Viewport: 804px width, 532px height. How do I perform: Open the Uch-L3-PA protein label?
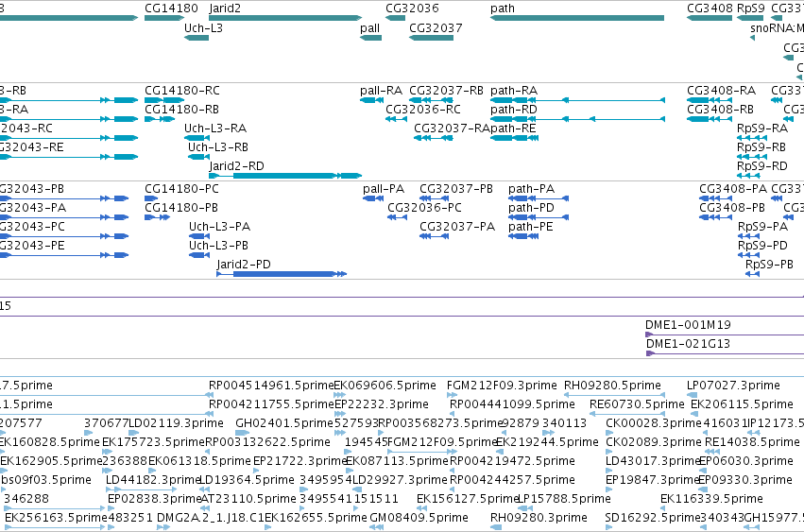(x=219, y=226)
